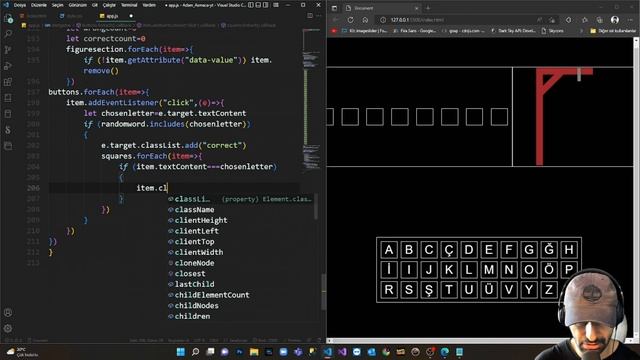Select clientWidth suggestion
The height and width of the screenshot is (360, 640).
pos(241,252)
